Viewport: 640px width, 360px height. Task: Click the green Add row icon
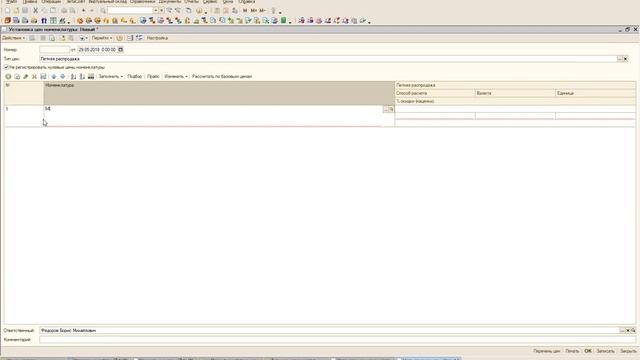[x=8, y=76]
